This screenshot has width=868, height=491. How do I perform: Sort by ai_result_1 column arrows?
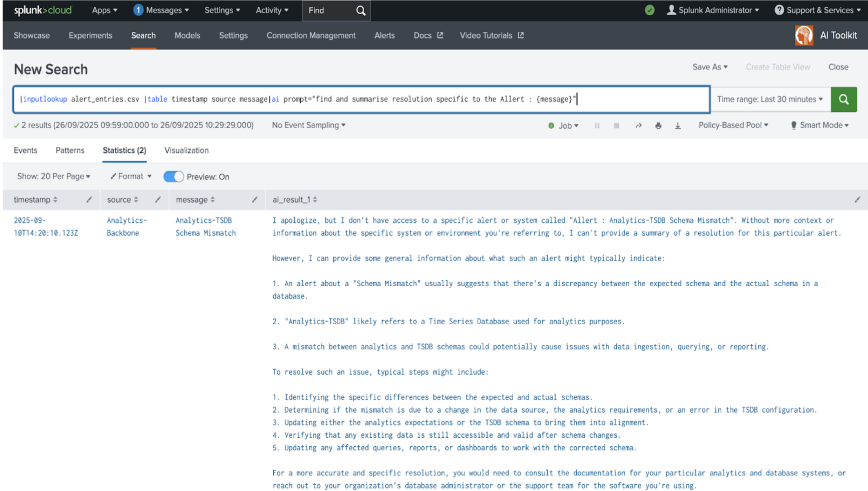pyautogui.click(x=315, y=200)
